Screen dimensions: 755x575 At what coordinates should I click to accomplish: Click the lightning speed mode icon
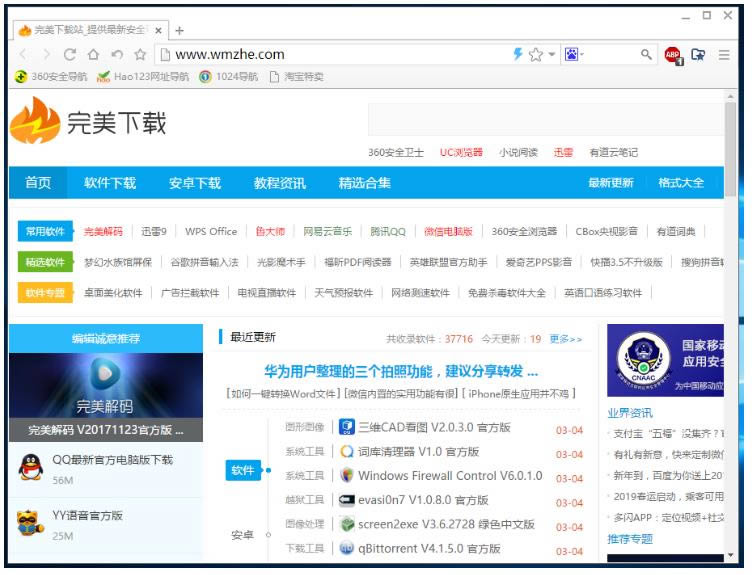point(518,54)
